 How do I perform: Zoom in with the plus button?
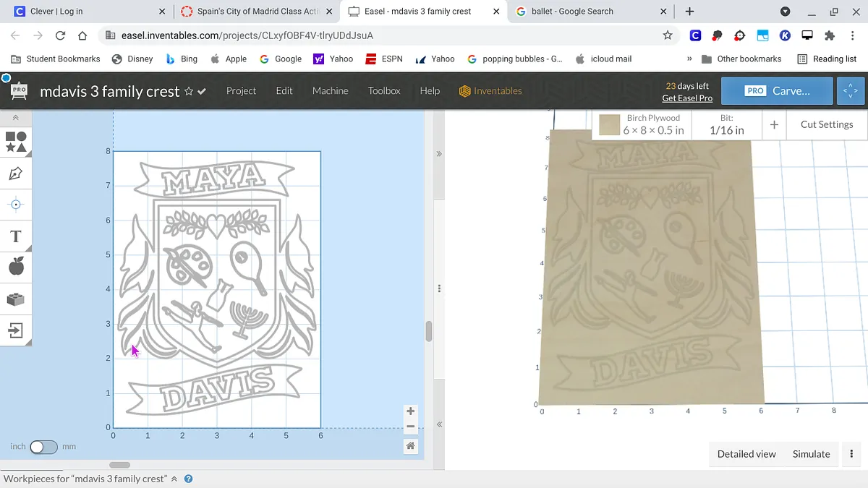coord(410,411)
